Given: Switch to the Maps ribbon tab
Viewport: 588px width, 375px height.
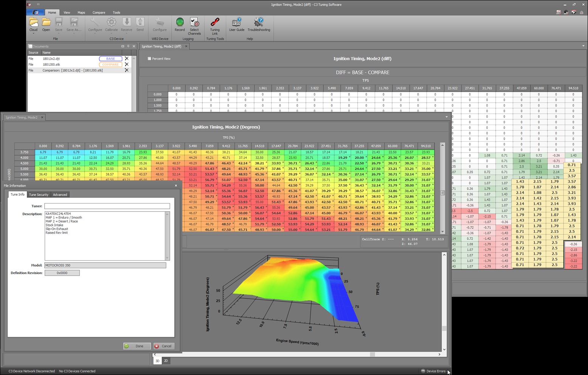Looking at the screenshot, I should (x=81, y=12).
